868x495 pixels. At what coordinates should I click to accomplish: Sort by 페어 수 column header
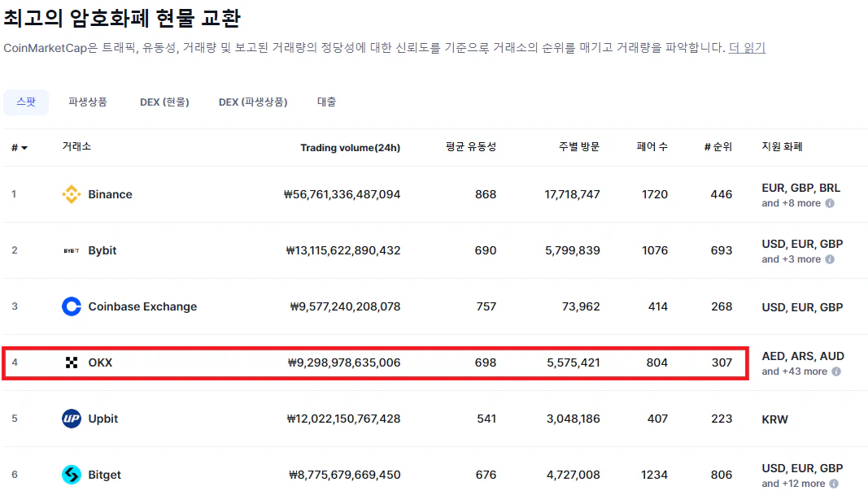pos(652,146)
